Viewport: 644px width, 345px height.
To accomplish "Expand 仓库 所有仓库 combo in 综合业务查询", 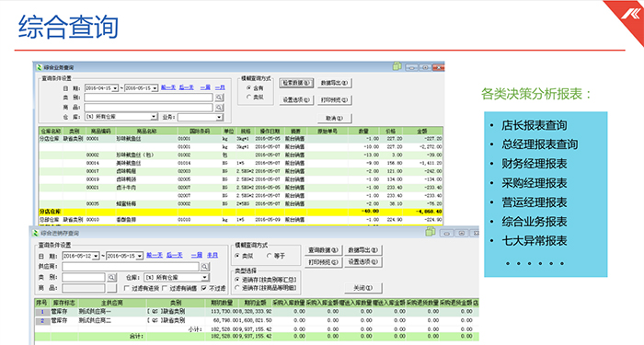I will pos(154,117).
